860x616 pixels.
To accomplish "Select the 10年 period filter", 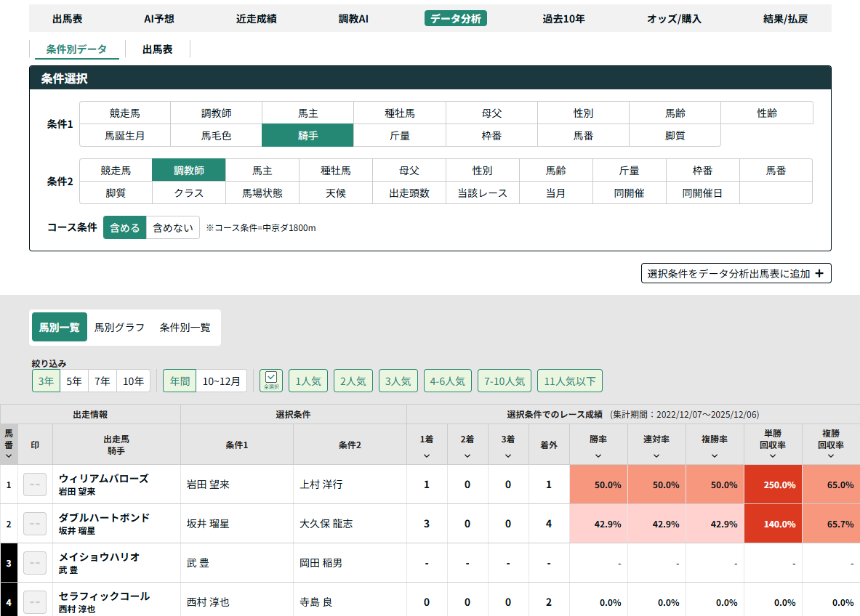I will tap(133, 381).
